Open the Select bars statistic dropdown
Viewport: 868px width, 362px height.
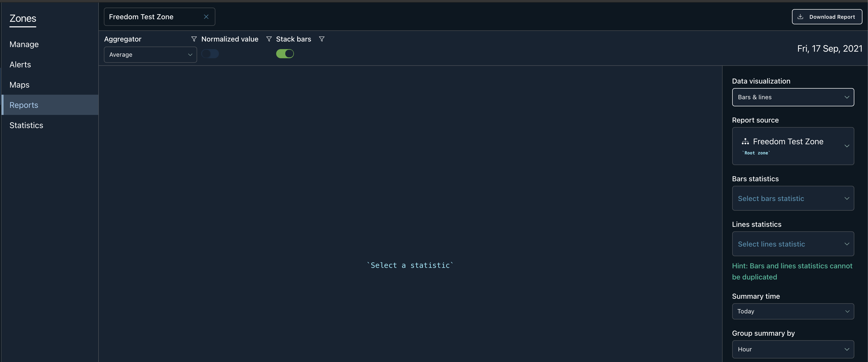[792, 198]
